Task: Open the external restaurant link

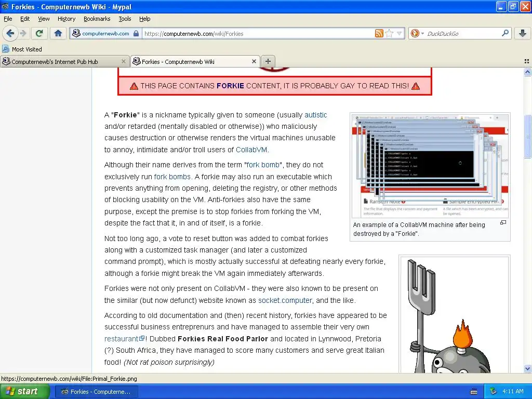Action: click(x=124, y=339)
